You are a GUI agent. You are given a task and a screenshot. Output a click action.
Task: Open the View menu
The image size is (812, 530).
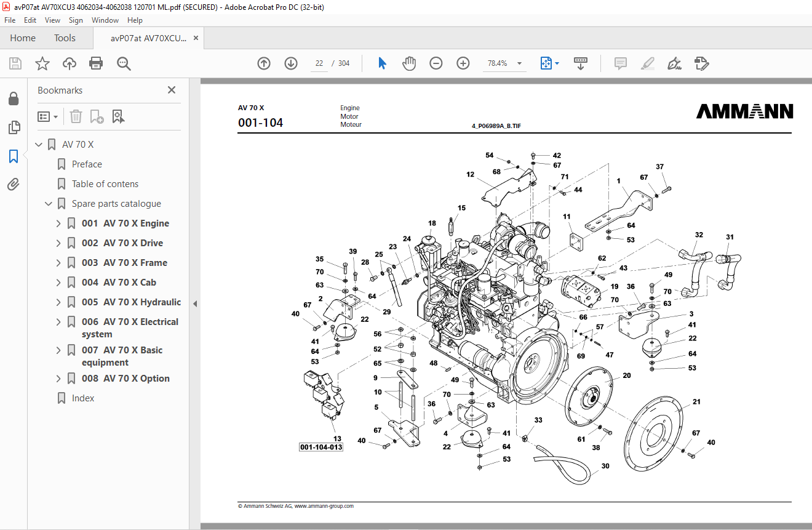point(52,20)
